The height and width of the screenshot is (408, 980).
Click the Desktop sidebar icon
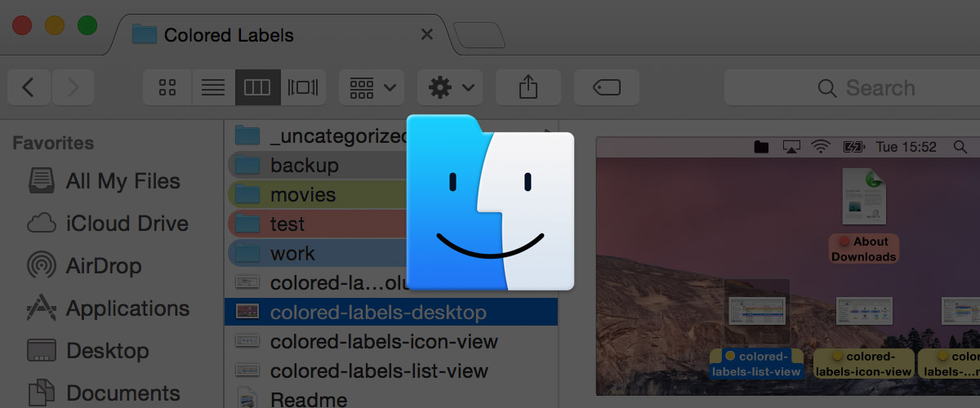[42, 351]
